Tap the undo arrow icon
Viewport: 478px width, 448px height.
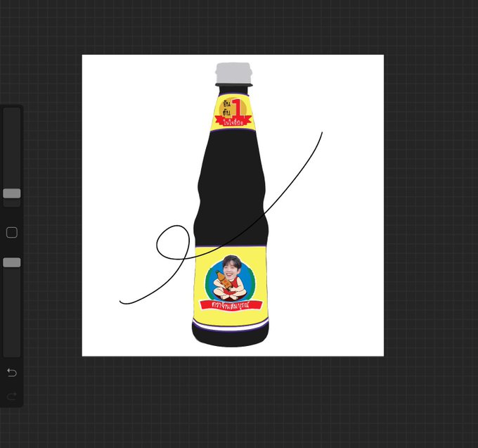coord(11,372)
